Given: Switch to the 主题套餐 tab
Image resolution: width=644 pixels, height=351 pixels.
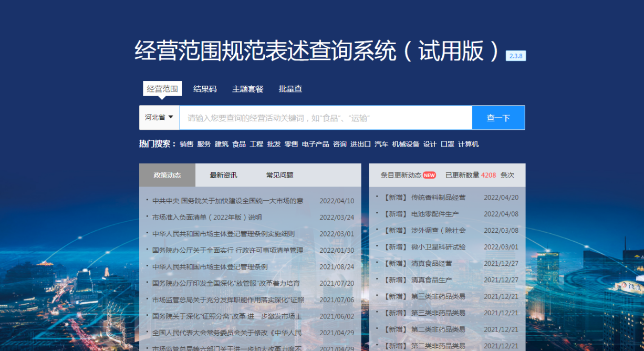Looking at the screenshot, I should [248, 89].
